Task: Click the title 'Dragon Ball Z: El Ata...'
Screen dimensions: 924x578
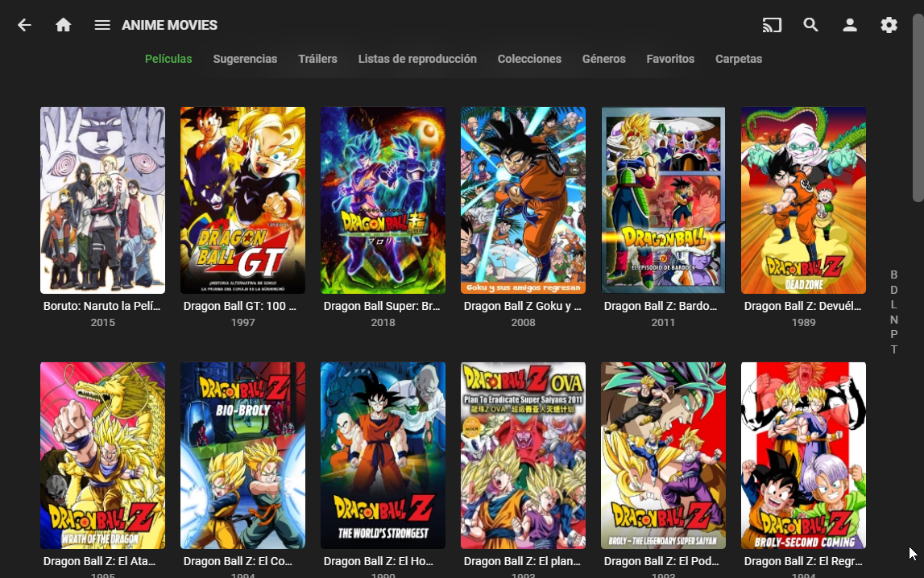Action: click(x=100, y=562)
